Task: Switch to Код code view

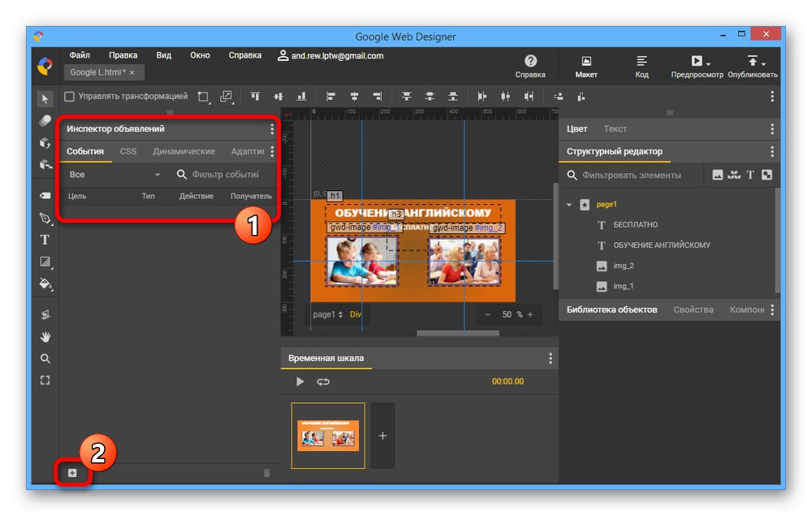Action: pos(641,62)
